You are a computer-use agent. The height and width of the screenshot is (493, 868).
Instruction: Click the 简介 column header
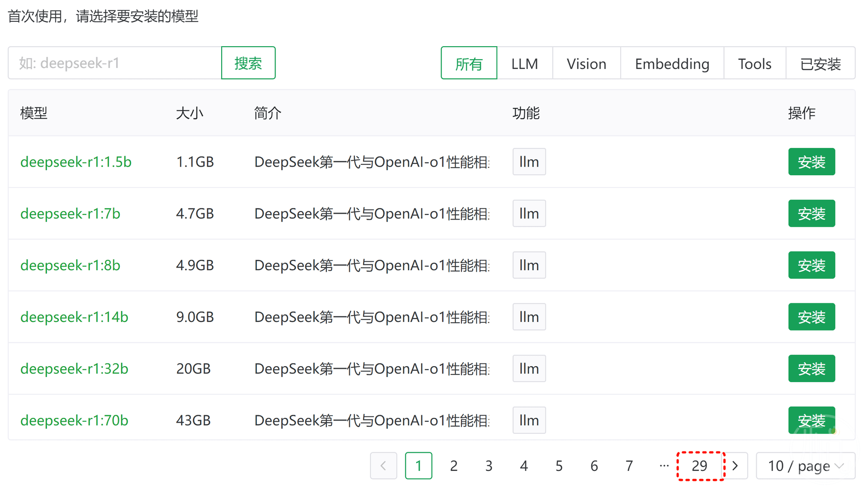[x=268, y=113]
